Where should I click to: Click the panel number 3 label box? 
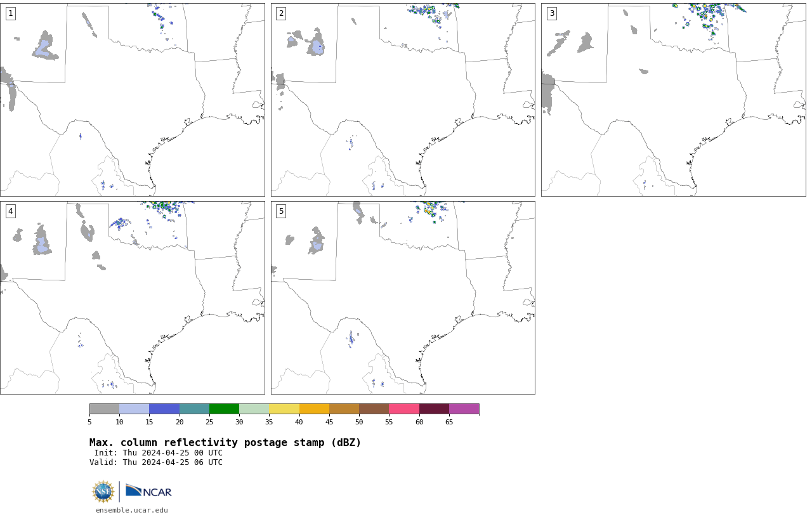pyautogui.click(x=552, y=13)
